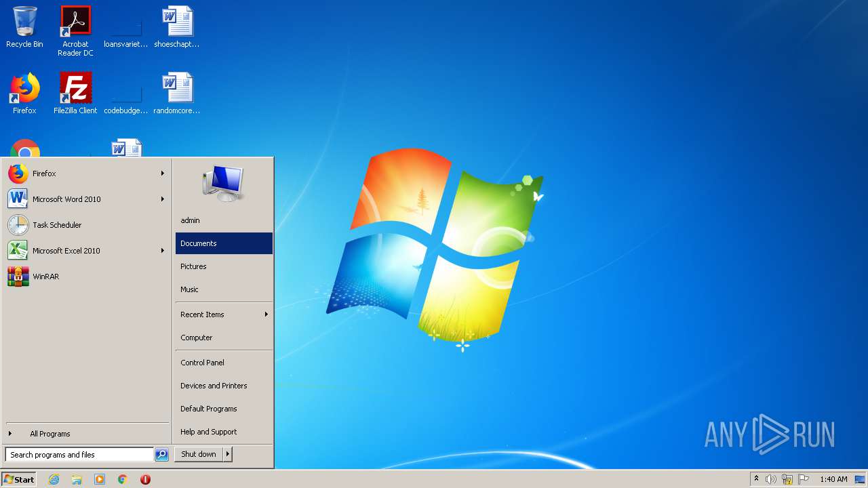Open the network tray icon
The width and height of the screenshot is (868, 488).
click(x=787, y=479)
